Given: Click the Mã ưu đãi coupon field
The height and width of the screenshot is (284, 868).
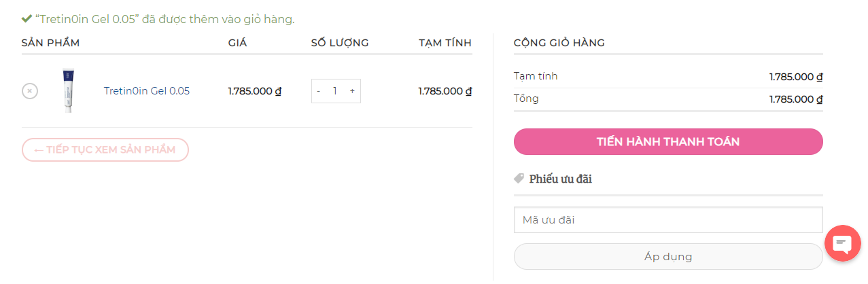Looking at the screenshot, I should tap(668, 220).
